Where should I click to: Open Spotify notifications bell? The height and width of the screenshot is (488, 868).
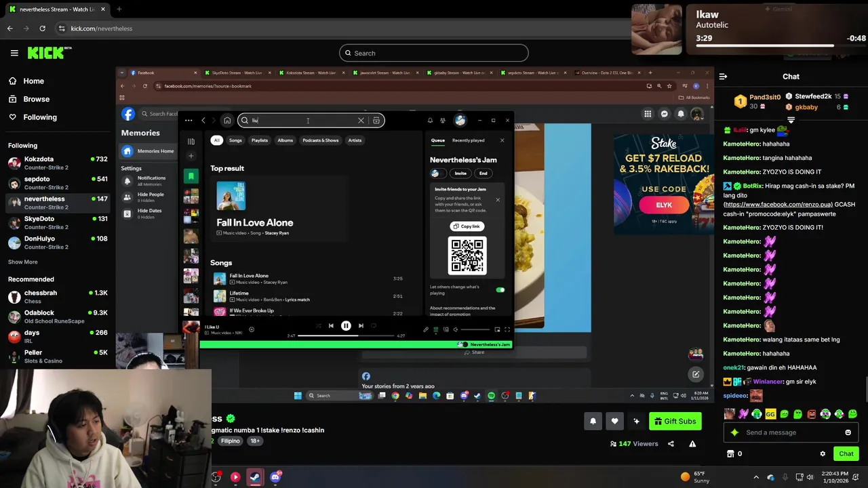click(430, 121)
